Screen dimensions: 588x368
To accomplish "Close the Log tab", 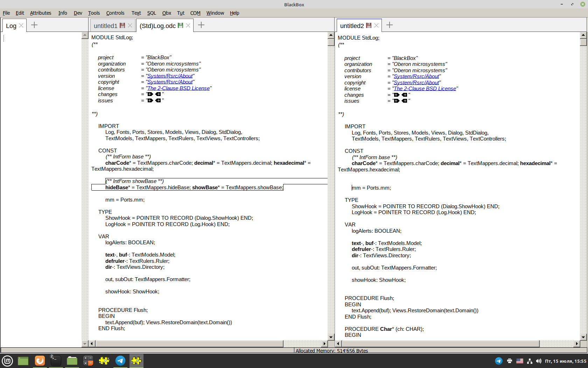I will (21, 26).
